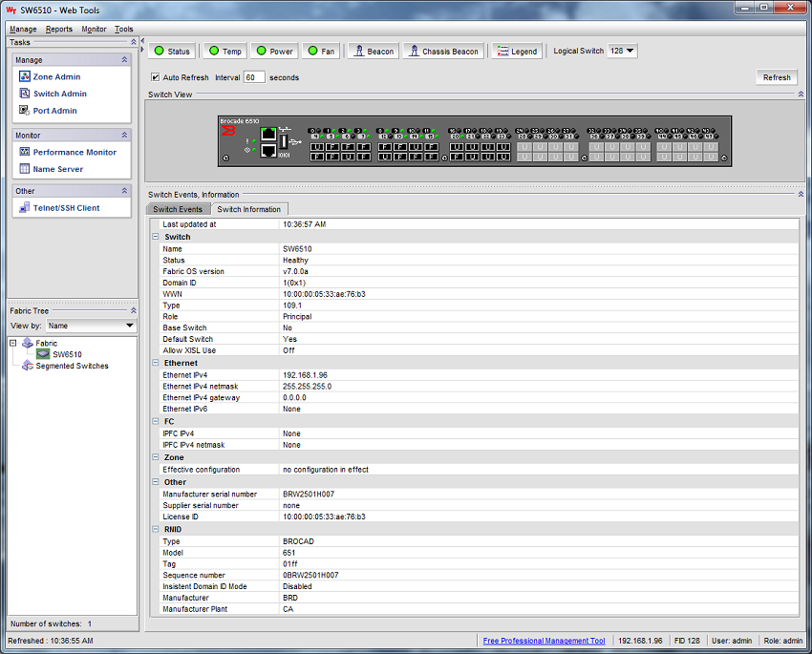The width and height of the screenshot is (812, 654).
Task: Show the port Legend
Action: [x=518, y=52]
